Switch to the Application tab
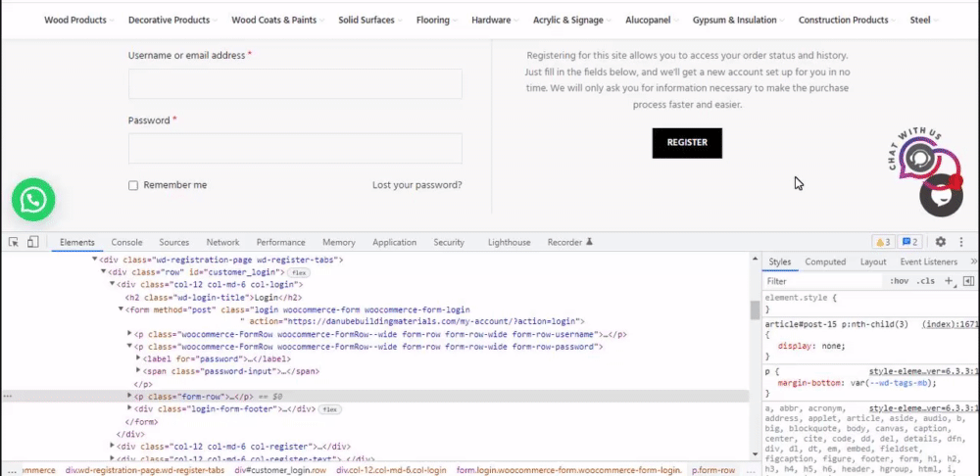This screenshot has height=476, width=980. coord(394,242)
